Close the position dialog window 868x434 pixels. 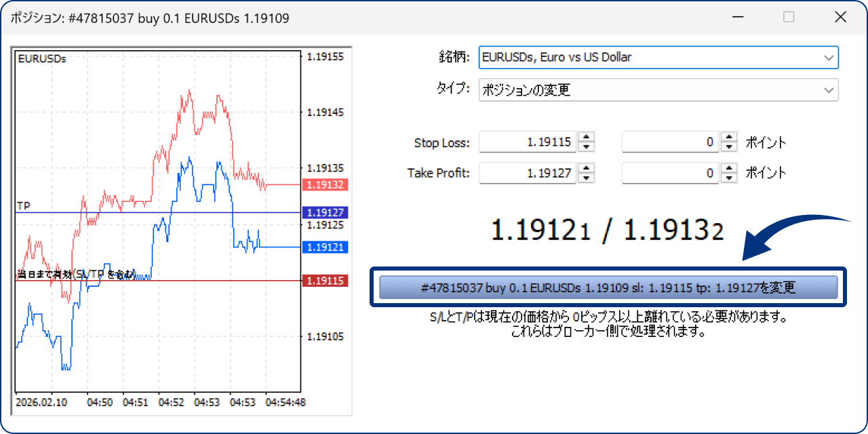click(x=841, y=18)
